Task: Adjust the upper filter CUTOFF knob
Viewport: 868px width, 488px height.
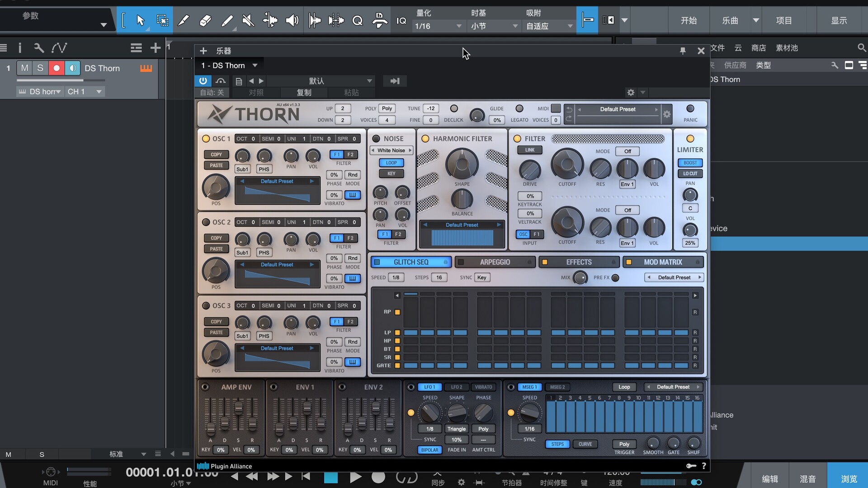Action: (x=567, y=164)
